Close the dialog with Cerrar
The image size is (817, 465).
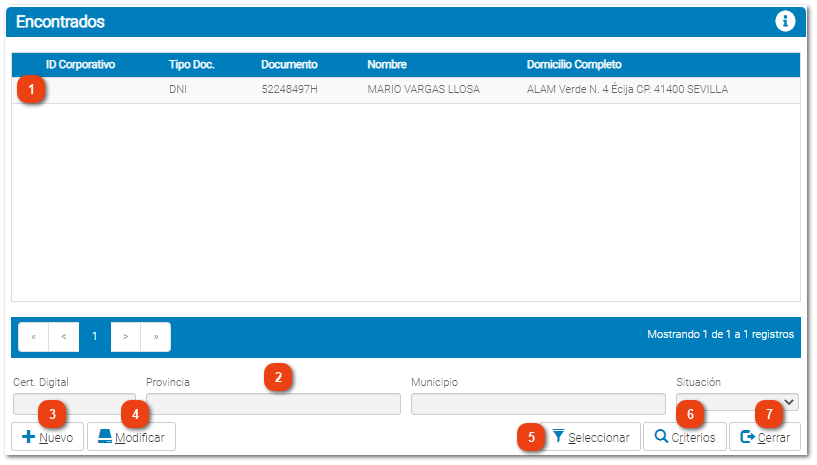(765, 437)
